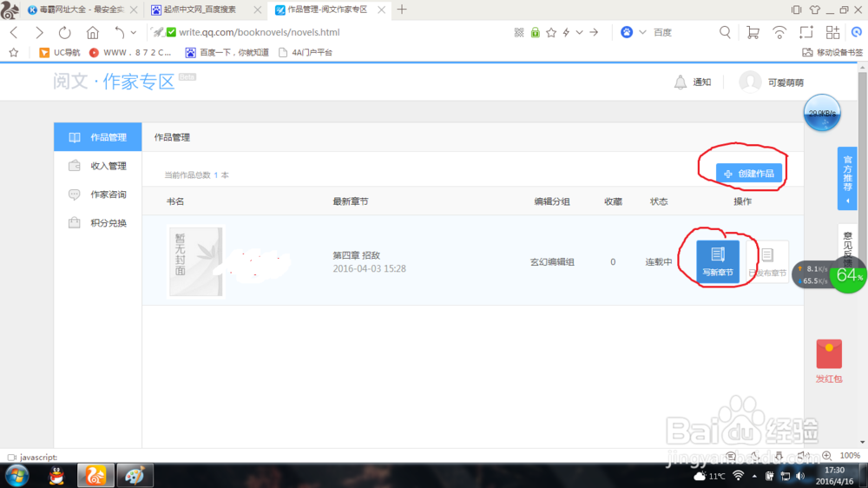Open the 百度一下，你就知道 bookmark
The height and width of the screenshot is (488, 868).
point(227,53)
